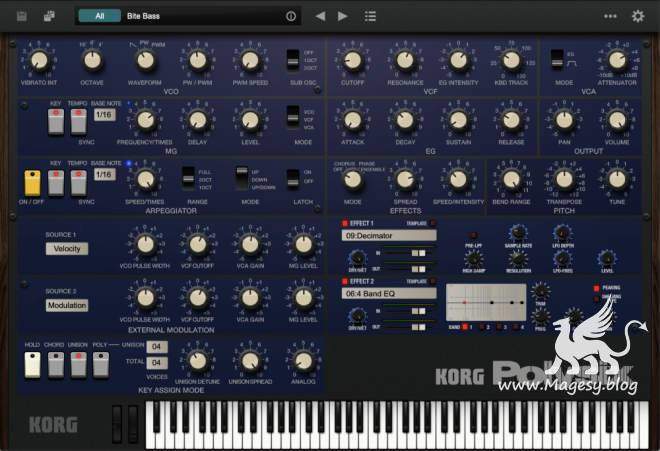Select the All category filter
660x451 pixels.
99,16
